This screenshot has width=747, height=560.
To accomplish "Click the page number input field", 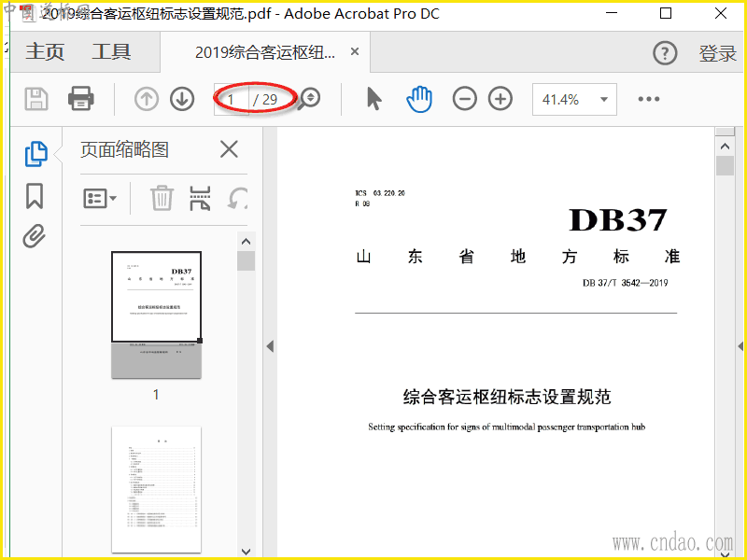I will (x=232, y=100).
